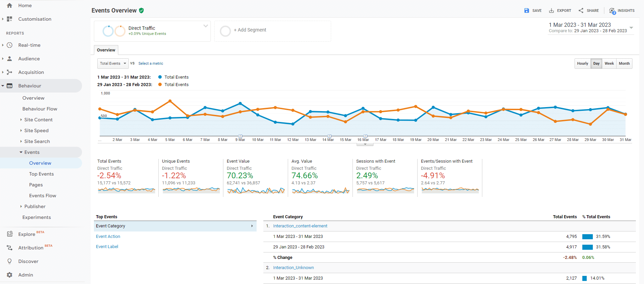Click the Event Value sparkline chart

click(x=256, y=190)
